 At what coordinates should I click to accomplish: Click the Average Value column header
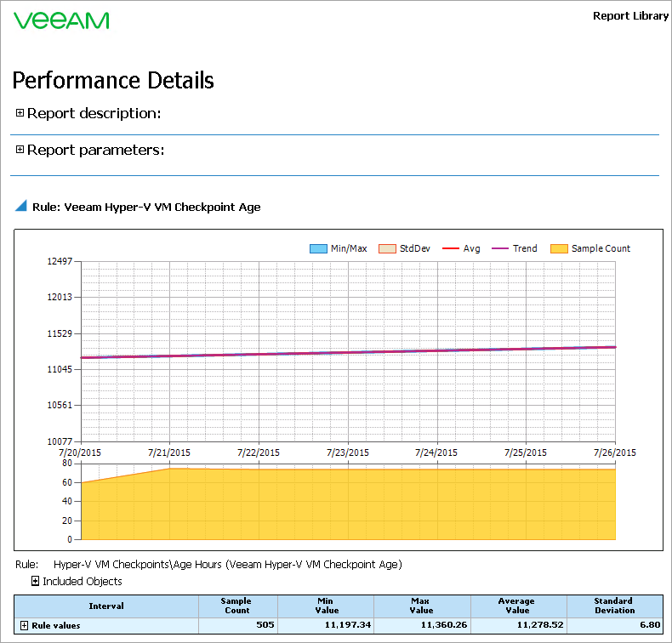point(517,606)
